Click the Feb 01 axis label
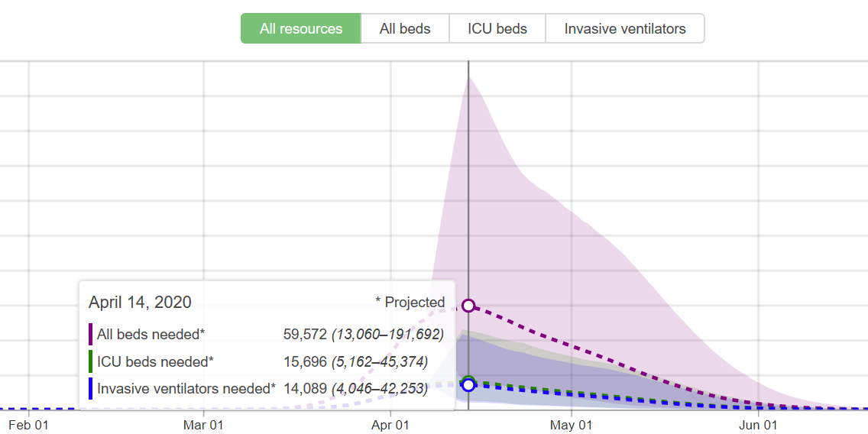This screenshot has width=868, height=434. pyautogui.click(x=30, y=425)
